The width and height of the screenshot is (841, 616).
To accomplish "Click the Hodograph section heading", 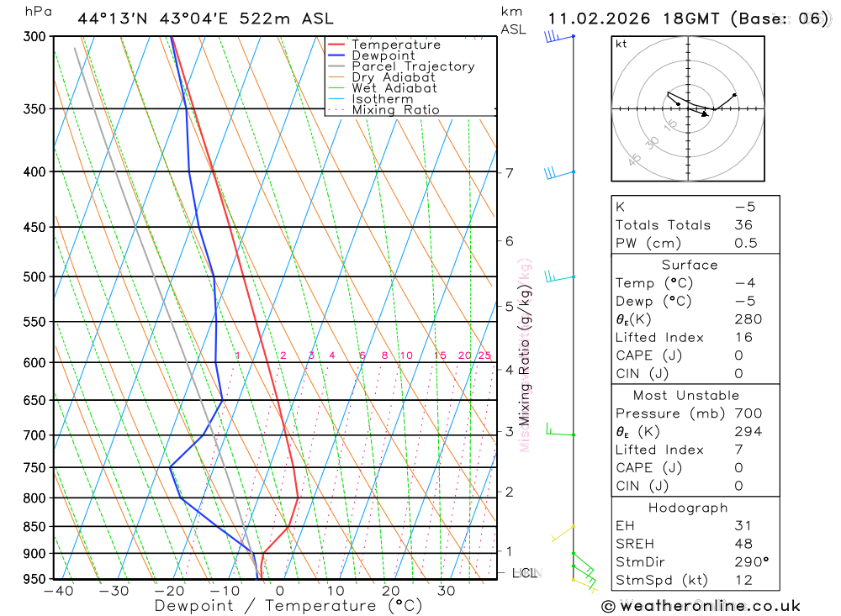I will (x=688, y=508).
